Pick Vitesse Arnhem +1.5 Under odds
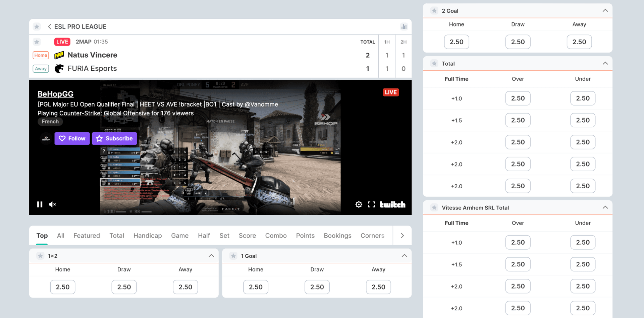This screenshot has width=644, height=318. [x=583, y=264]
